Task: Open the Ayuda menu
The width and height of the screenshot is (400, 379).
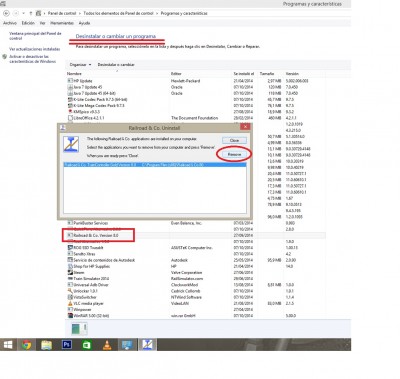Action: (84, 23)
